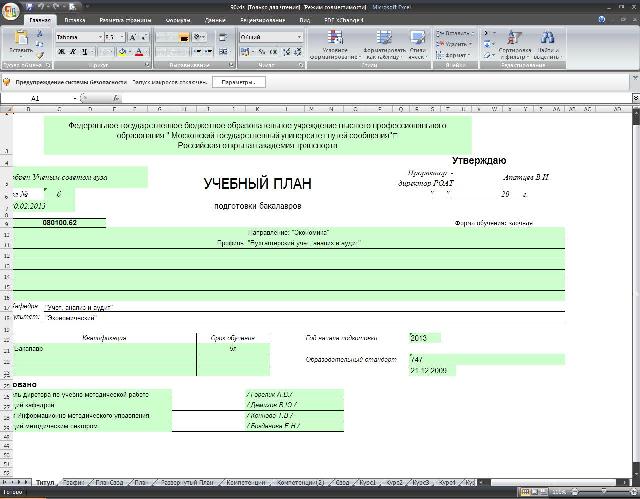
Task: Toggle bold formatting in the ribbon
Action: 61,52
